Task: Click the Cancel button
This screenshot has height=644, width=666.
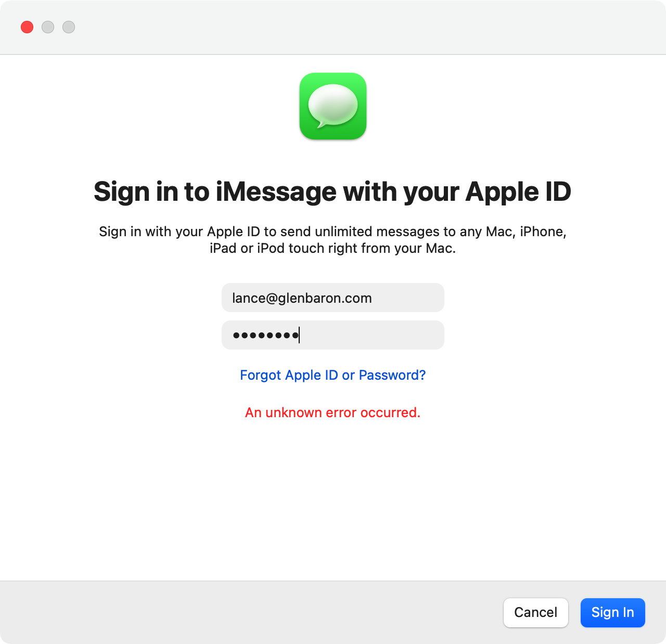Action: (536, 613)
